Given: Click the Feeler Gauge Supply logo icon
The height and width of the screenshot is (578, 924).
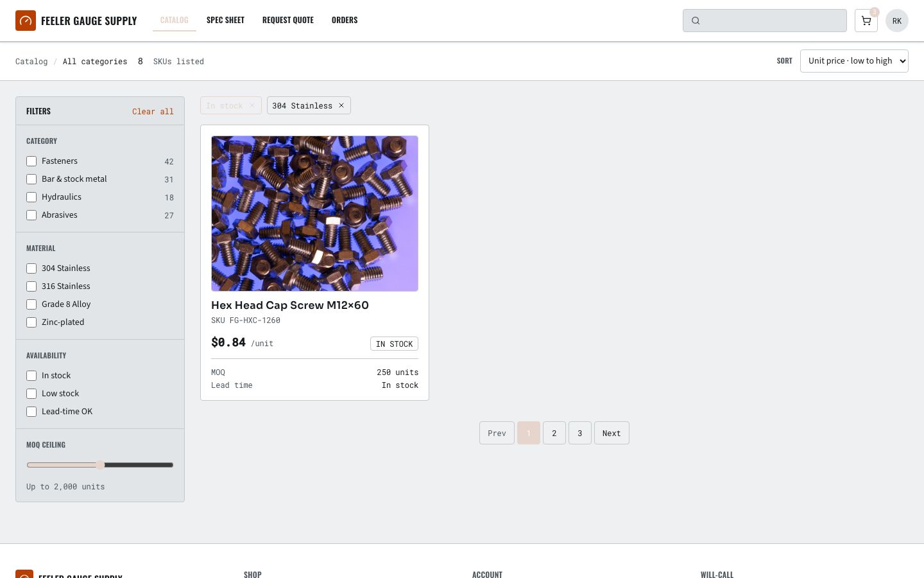Looking at the screenshot, I should (26, 21).
